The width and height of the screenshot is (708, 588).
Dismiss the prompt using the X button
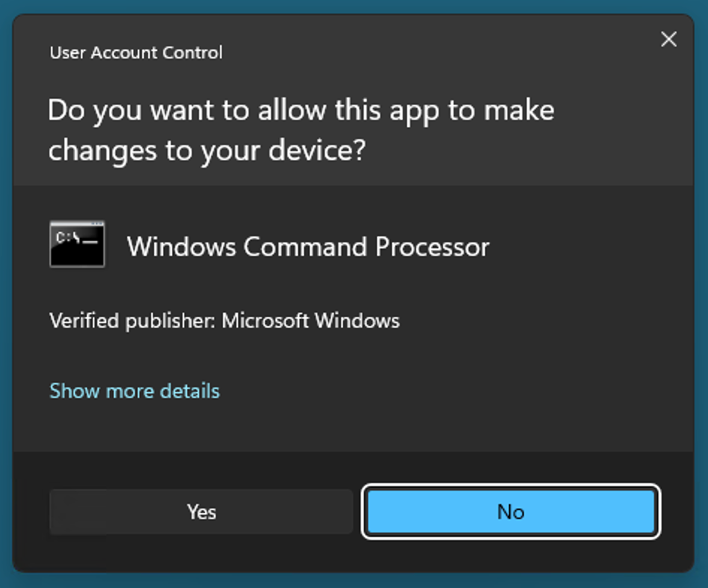pos(668,40)
